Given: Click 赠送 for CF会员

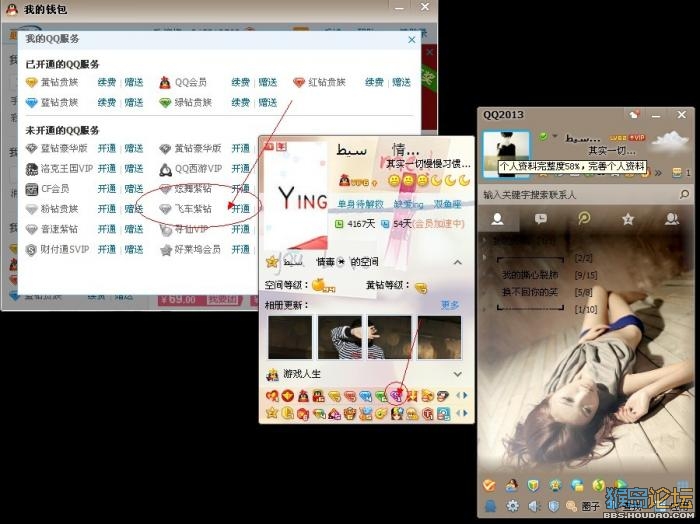Looking at the screenshot, I should pyautogui.click(x=133, y=189).
